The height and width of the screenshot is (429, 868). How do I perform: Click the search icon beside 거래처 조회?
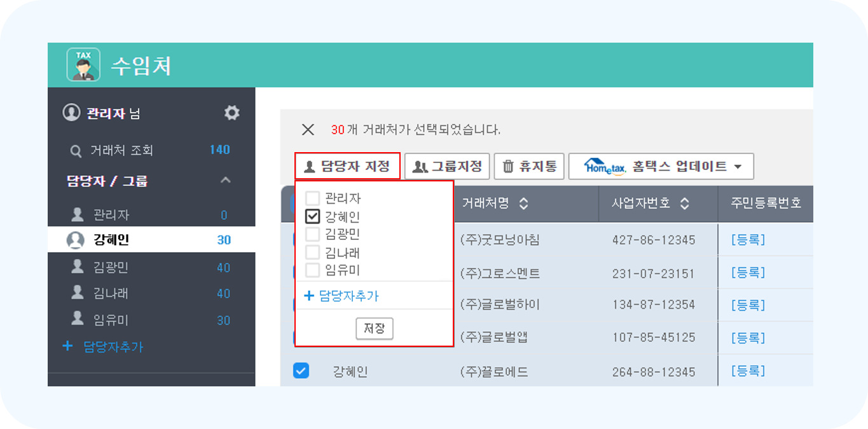(76, 151)
